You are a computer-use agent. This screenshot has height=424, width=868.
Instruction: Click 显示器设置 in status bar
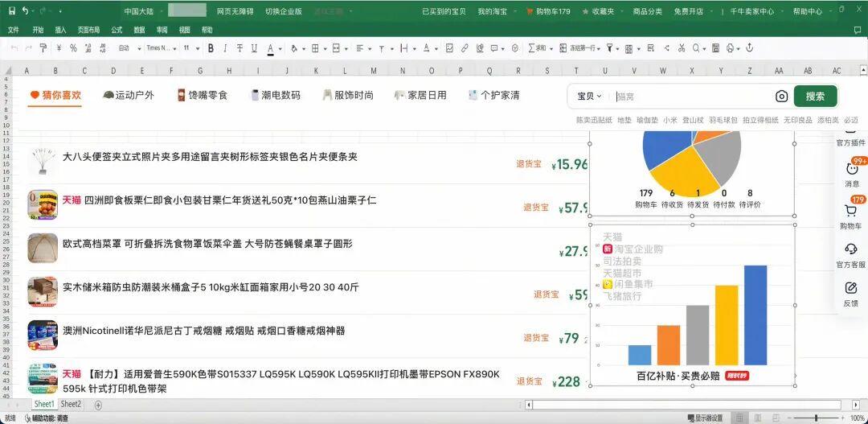706,418
